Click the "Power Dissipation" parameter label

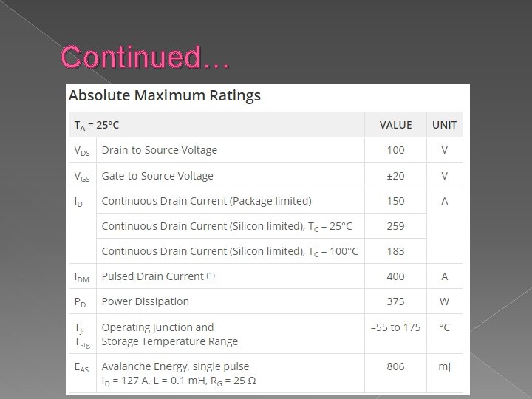click(145, 301)
